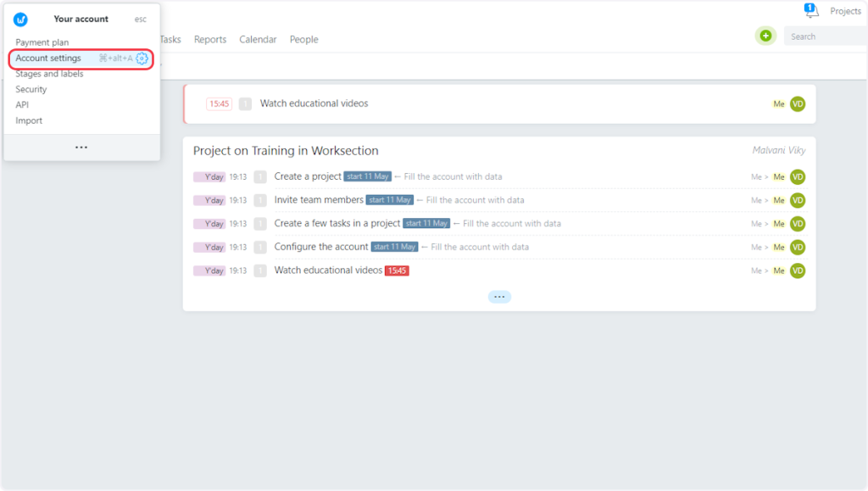Click the Worksection logo in account menu
This screenshot has height=491, width=868.
tap(20, 20)
